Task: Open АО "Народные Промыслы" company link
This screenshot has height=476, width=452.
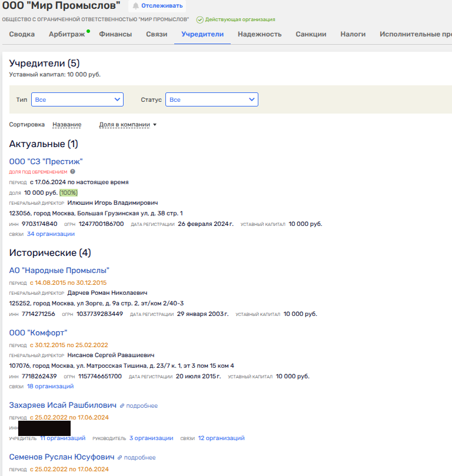Action: (x=59, y=270)
